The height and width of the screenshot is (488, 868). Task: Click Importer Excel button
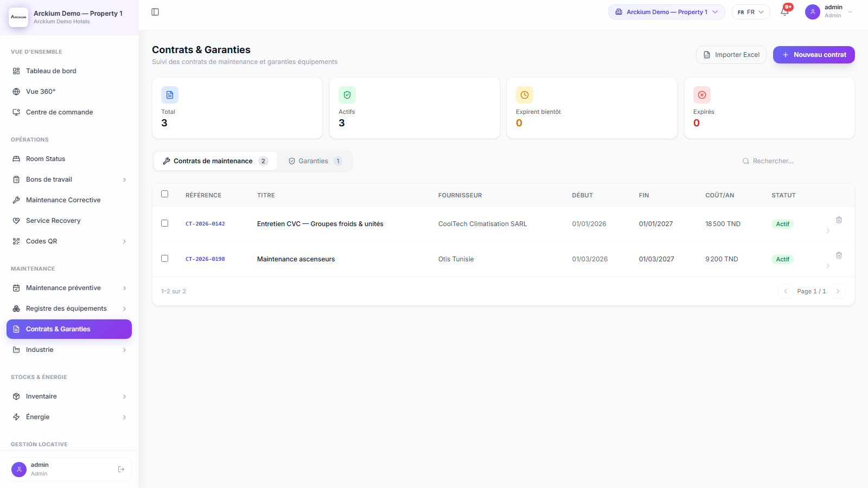(731, 55)
